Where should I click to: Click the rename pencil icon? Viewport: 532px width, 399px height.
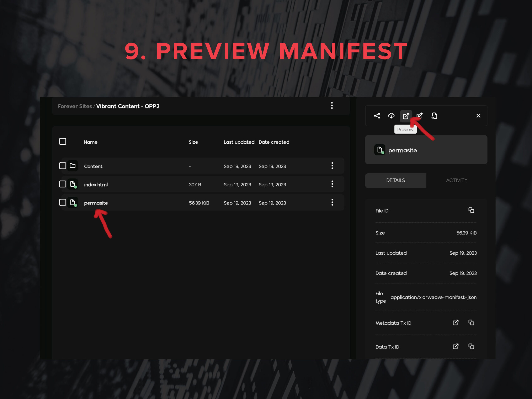click(419, 116)
